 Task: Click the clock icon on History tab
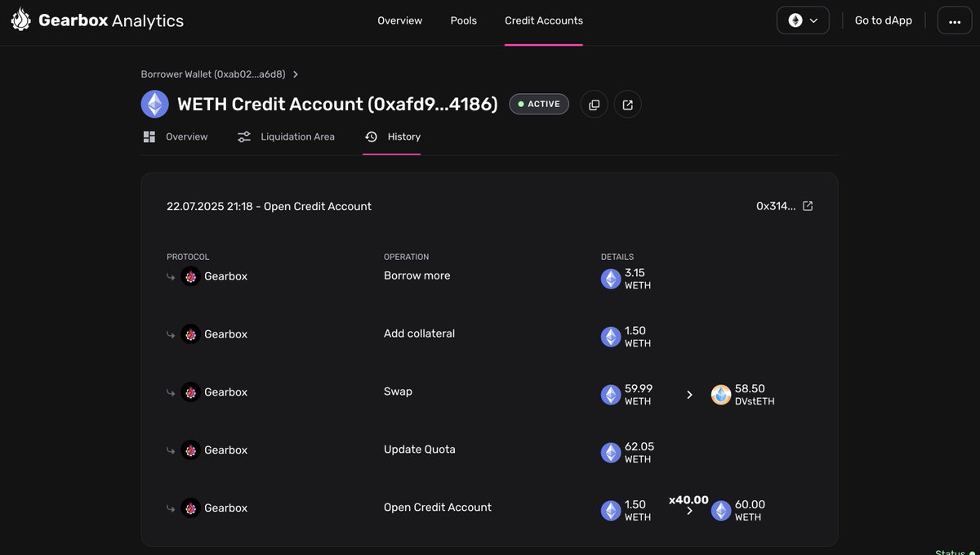coord(371,137)
